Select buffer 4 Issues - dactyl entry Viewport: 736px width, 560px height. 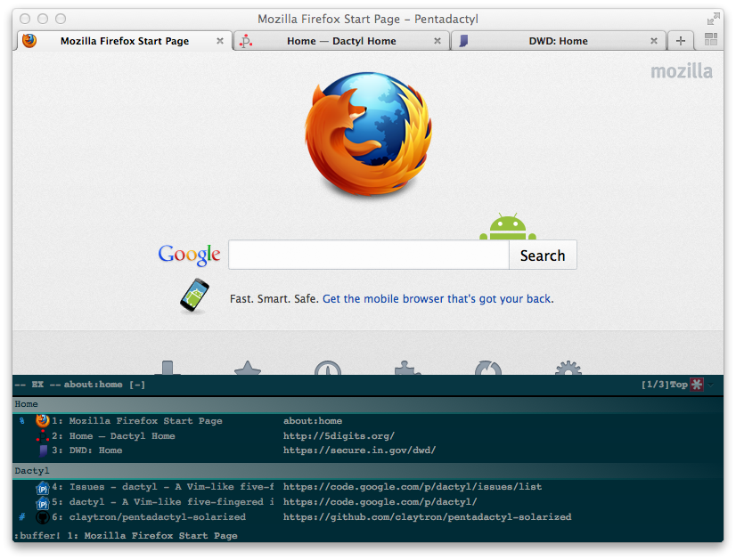(x=367, y=487)
